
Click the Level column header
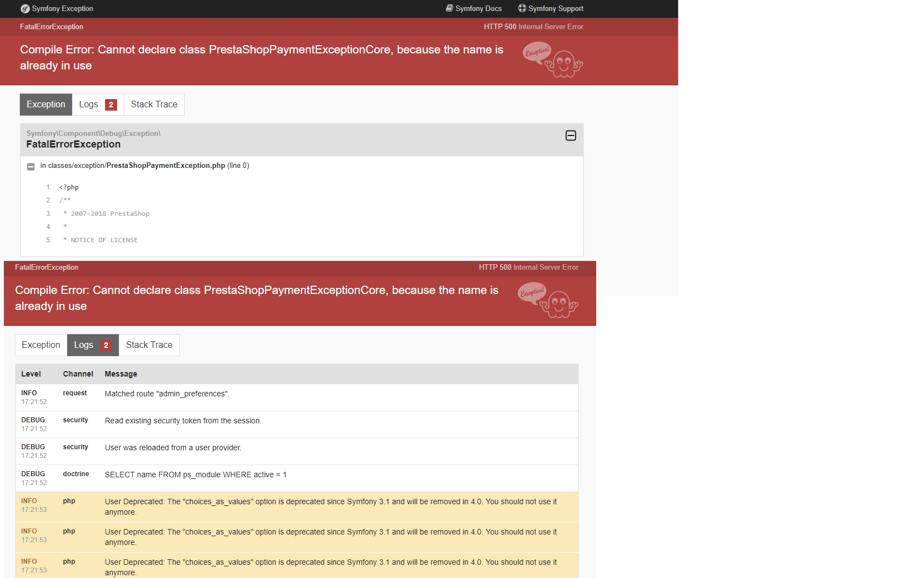(31, 374)
